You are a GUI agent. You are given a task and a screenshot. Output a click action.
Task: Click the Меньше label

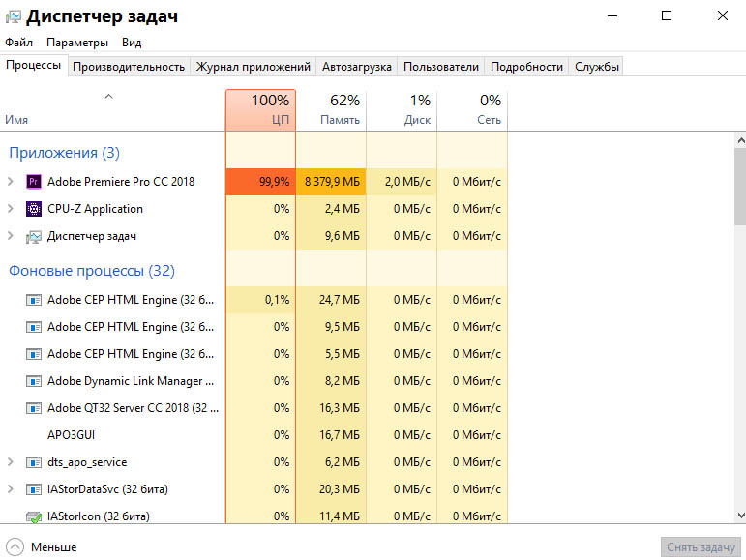(x=54, y=547)
